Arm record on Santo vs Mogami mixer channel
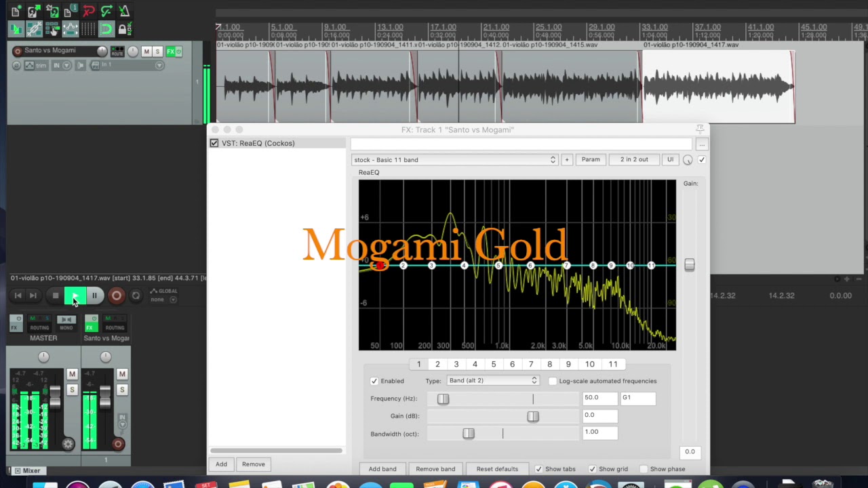Screen dimensions: 868x488 pos(118,444)
